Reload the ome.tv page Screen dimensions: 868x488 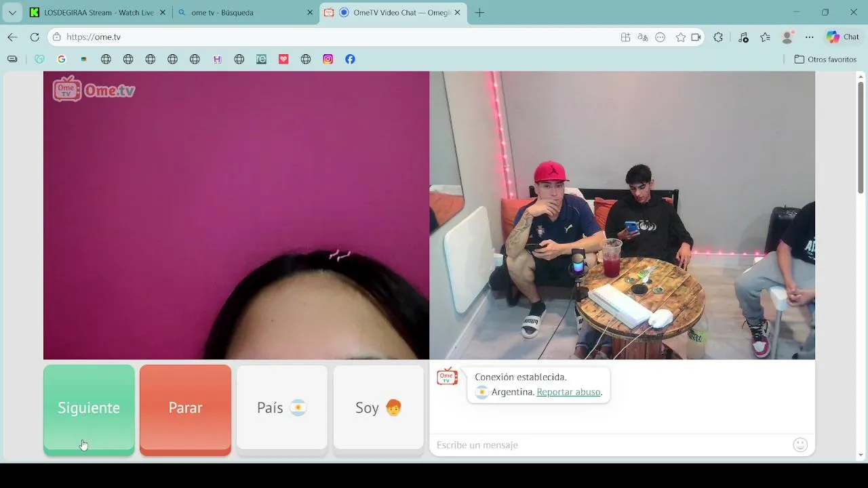coord(35,37)
